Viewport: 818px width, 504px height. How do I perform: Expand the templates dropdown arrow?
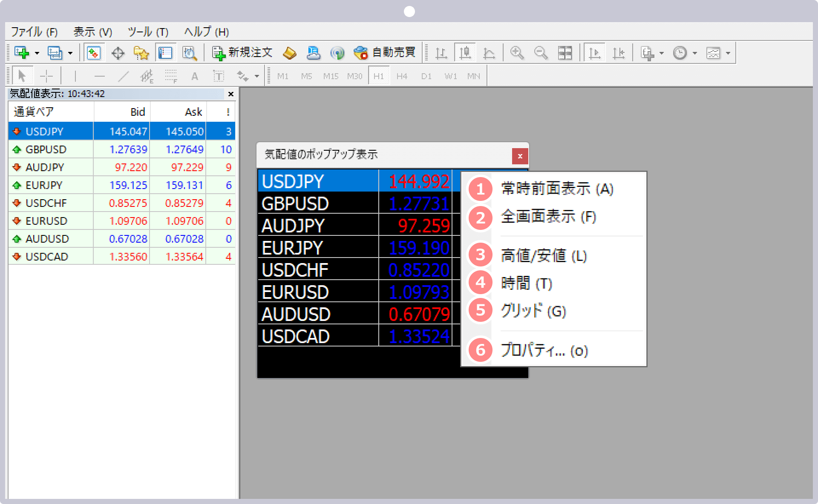(728, 53)
